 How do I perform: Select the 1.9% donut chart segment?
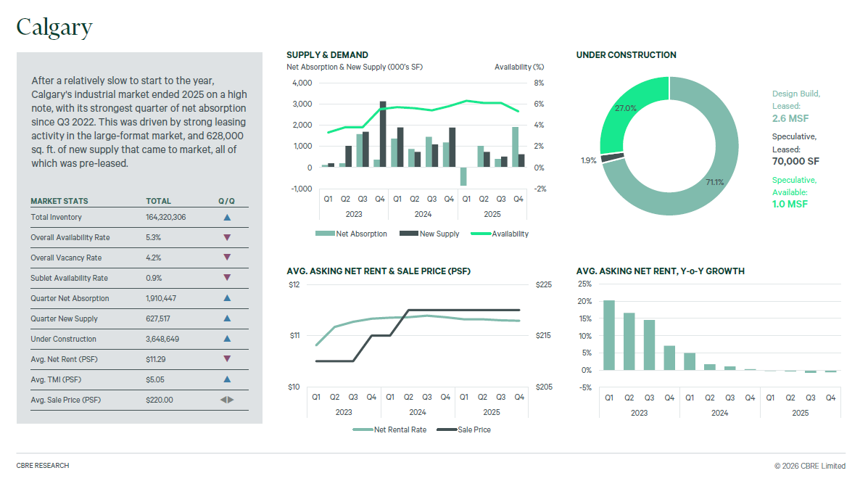point(612,157)
